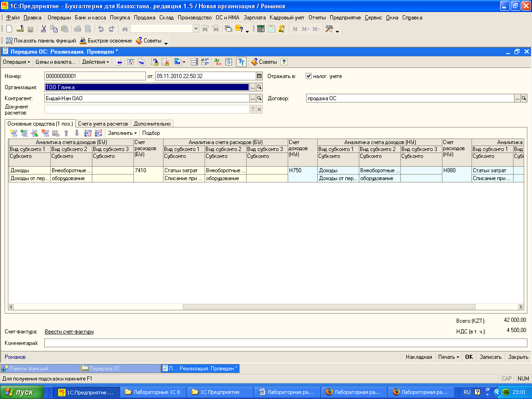Click the table's horizontal scrollbar thumb
Screen dimensions: 532x399
pos(329,307)
